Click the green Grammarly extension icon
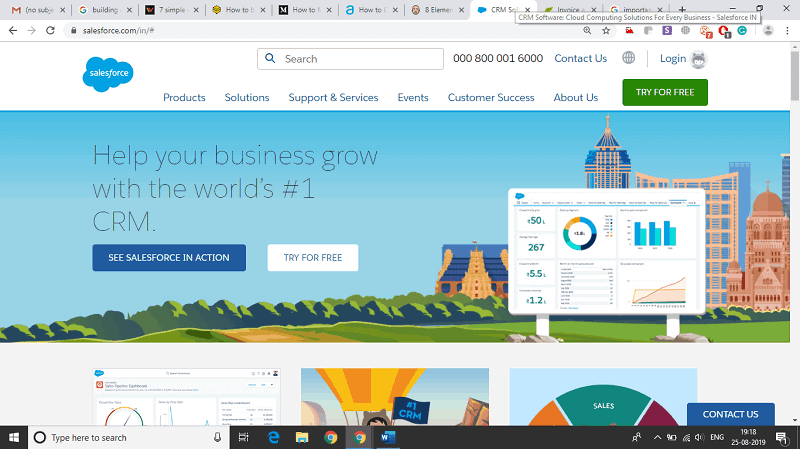 pyautogui.click(x=742, y=31)
